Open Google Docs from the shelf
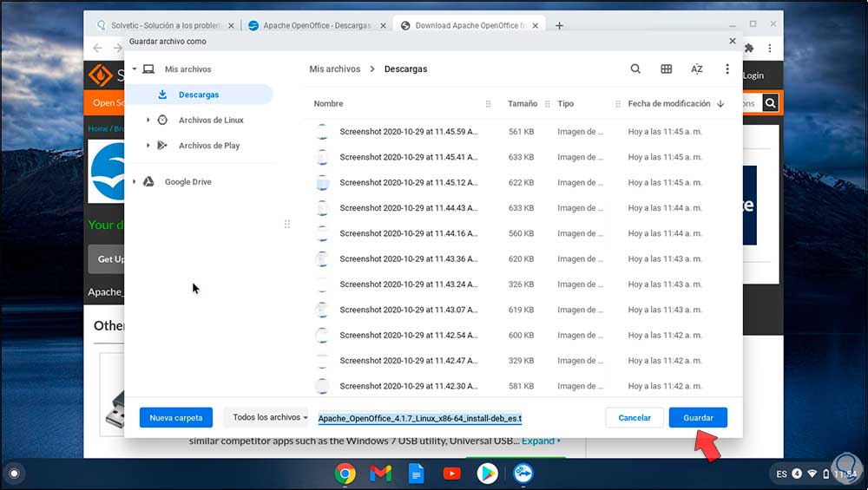Screen dimensions: 868x490 [417, 474]
